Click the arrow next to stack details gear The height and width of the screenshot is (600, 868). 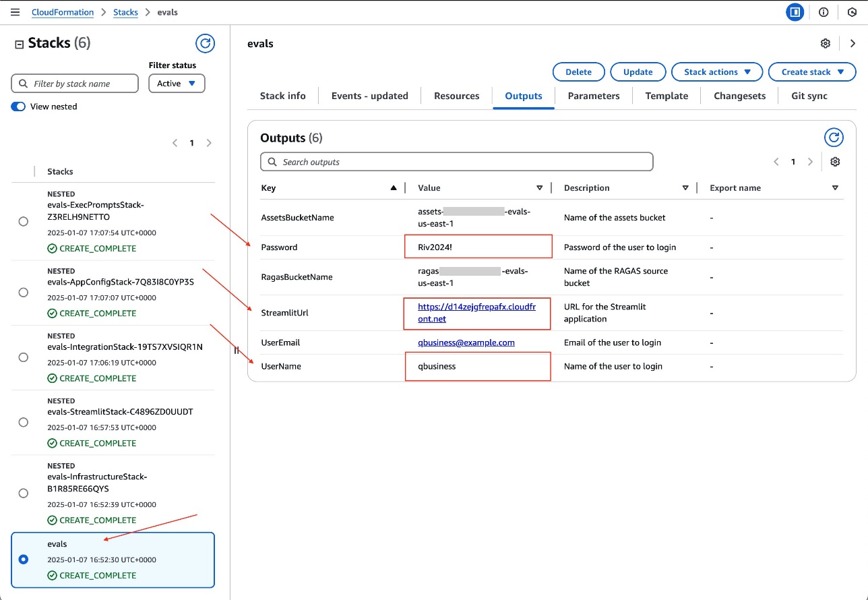pyautogui.click(x=852, y=43)
